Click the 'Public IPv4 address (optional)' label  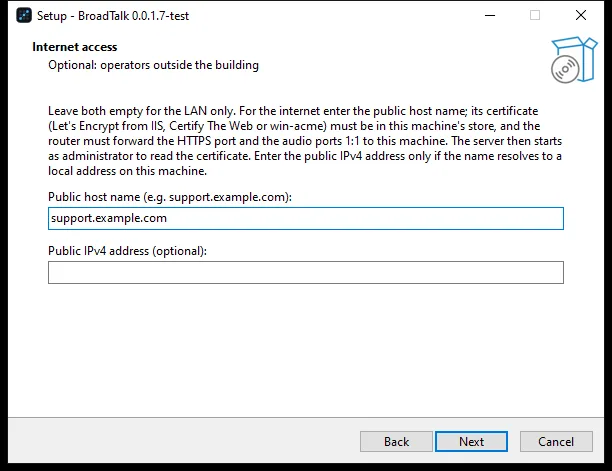click(x=127, y=251)
